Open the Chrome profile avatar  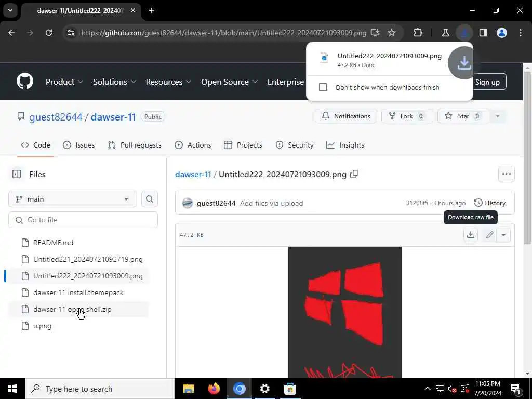click(501, 33)
